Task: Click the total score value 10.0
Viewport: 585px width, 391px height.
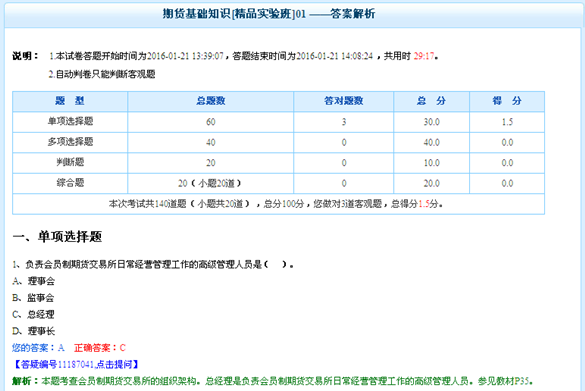Action: pyautogui.click(x=432, y=163)
